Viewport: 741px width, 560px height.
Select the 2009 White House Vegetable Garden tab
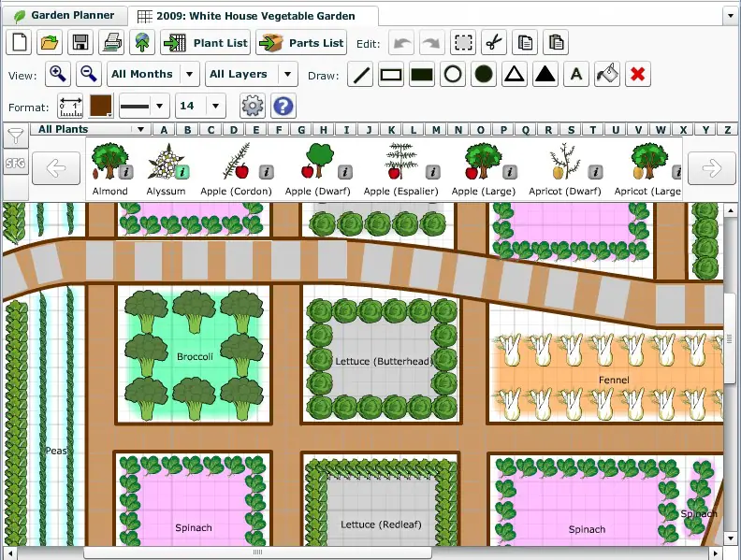click(254, 16)
